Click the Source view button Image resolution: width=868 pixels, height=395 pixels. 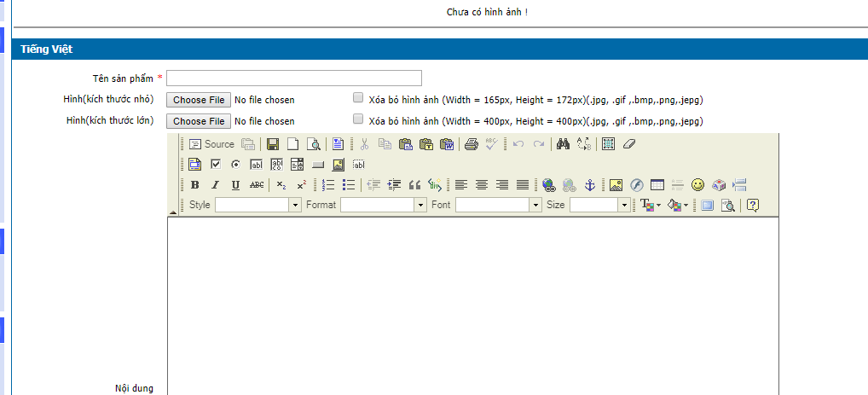coord(211,144)
